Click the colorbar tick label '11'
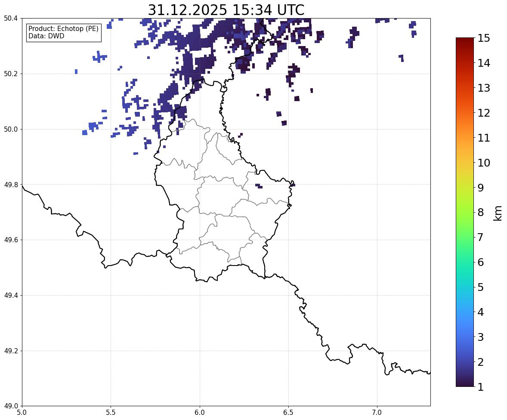This screenshot has width=507, height=420. pos(484,138)
